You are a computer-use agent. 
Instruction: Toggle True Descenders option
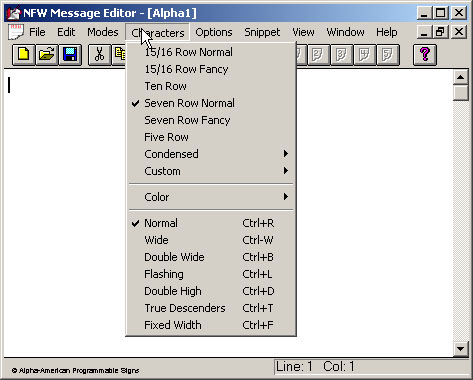[211, 308]
